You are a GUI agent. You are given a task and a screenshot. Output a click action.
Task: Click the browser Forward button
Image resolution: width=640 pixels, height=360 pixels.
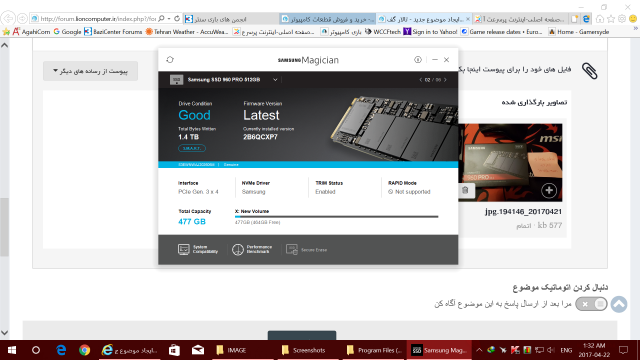pyautogui.click(x=22, y=19)
